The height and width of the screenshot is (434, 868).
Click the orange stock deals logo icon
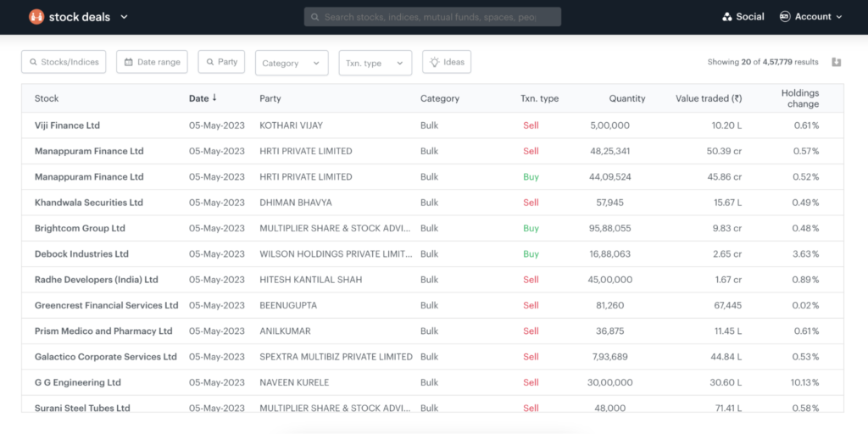36,17
